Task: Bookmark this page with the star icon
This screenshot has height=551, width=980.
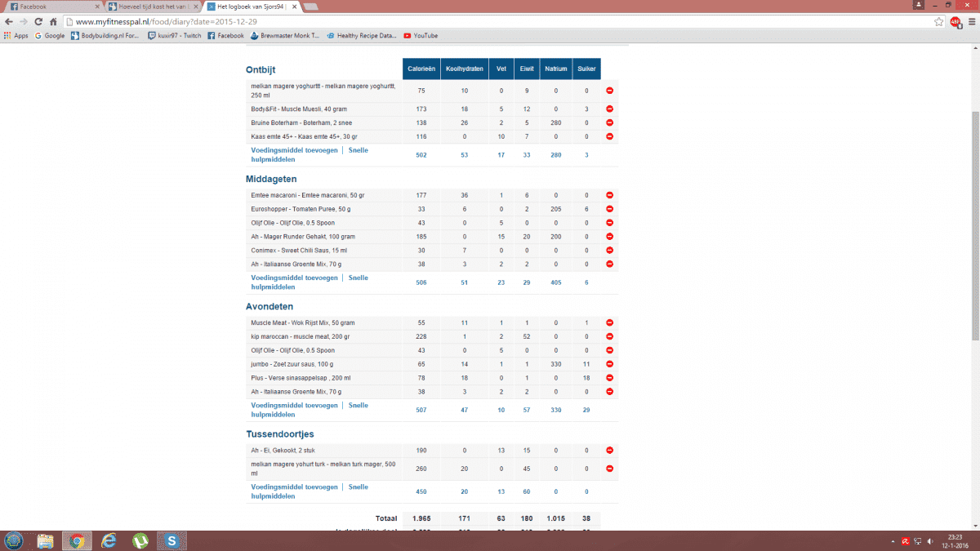Action: click(x=939, y=22)
